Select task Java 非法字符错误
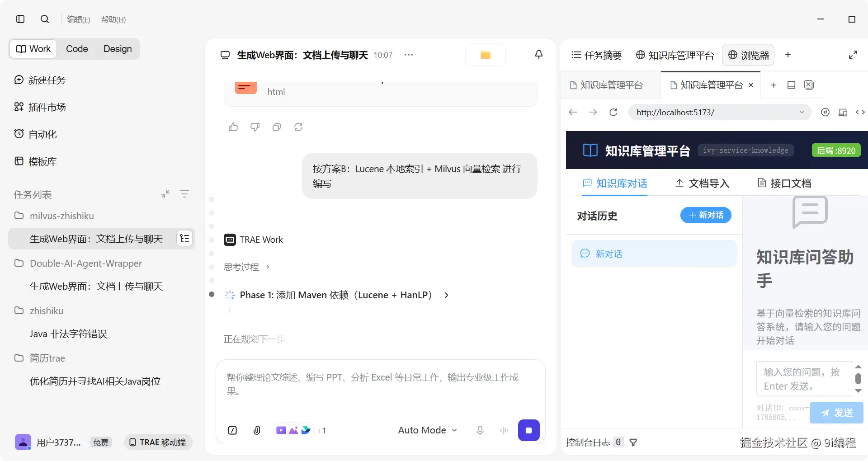 (x=68, y=334)
